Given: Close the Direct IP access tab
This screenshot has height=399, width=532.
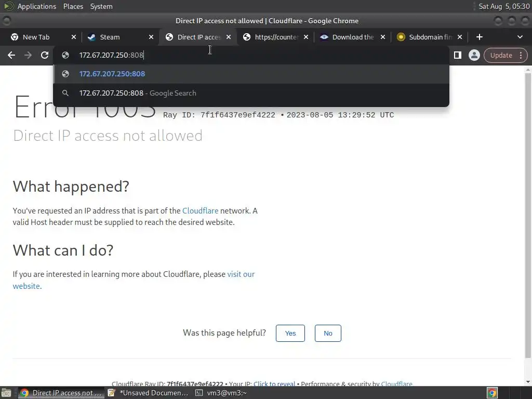Looking at the screenshot, I should click(x=229, y=37).
